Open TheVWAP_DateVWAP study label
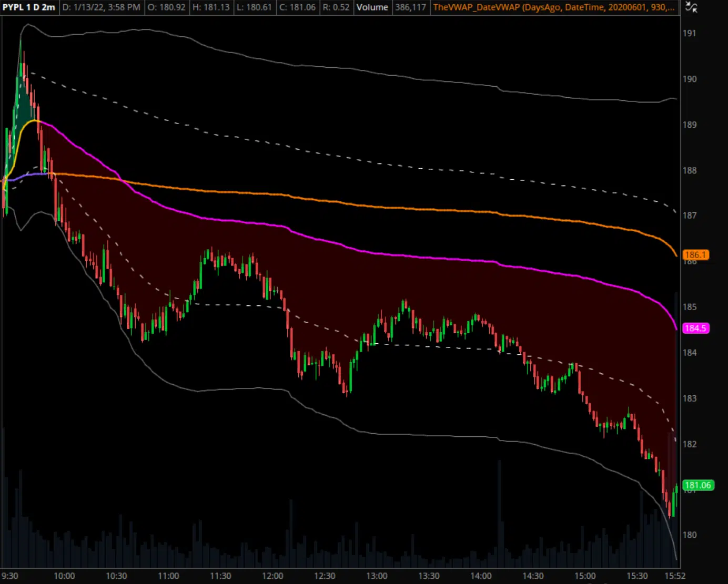Image resolution: width=728 pixels, height=584 pixels. pyautogui.click(x=553, y=7)
